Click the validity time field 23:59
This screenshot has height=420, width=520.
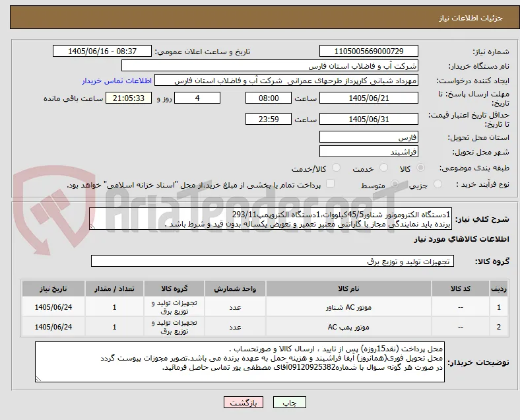[269, 119]
